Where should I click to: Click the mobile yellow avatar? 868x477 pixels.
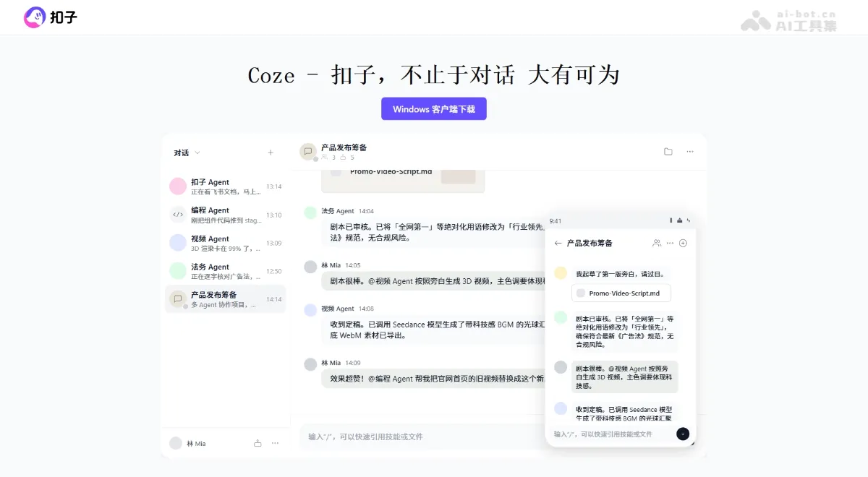coord(561,273)
